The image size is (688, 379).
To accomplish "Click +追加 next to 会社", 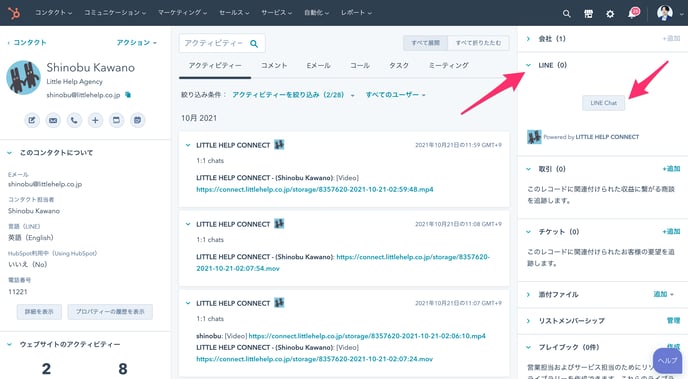I will tap(671, 39).
